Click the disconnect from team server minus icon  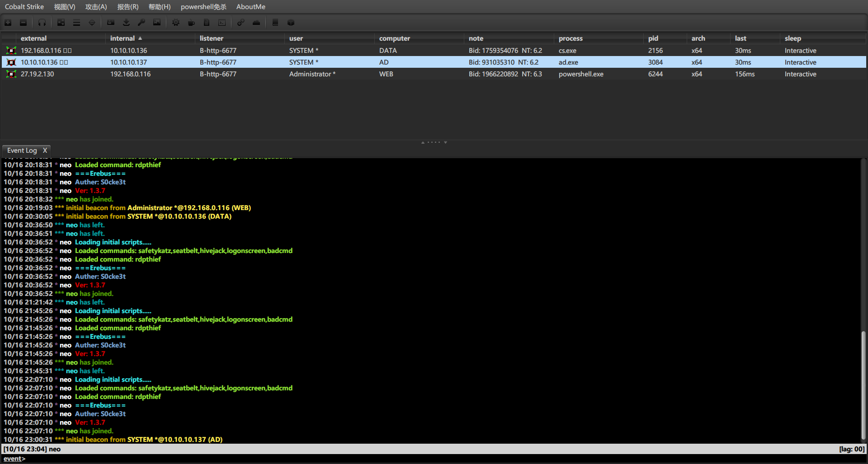pyautogui.click(x=24, y=23)
